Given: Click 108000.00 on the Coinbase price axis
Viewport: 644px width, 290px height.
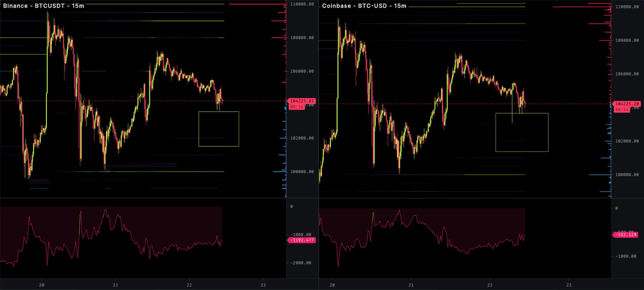Looking at the screenshot, I should [x=627, y=41].
